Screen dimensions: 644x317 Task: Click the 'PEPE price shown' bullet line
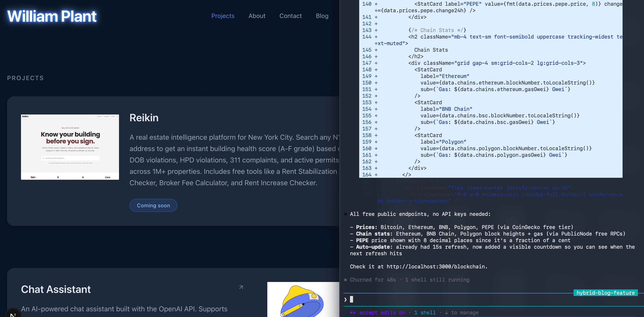[x=460, y=240]
